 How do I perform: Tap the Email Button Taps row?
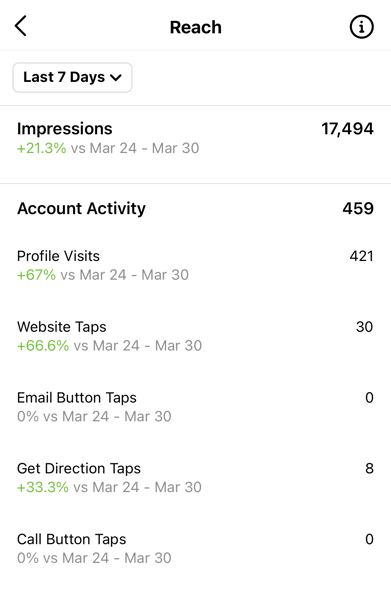(x=195, y=407)
